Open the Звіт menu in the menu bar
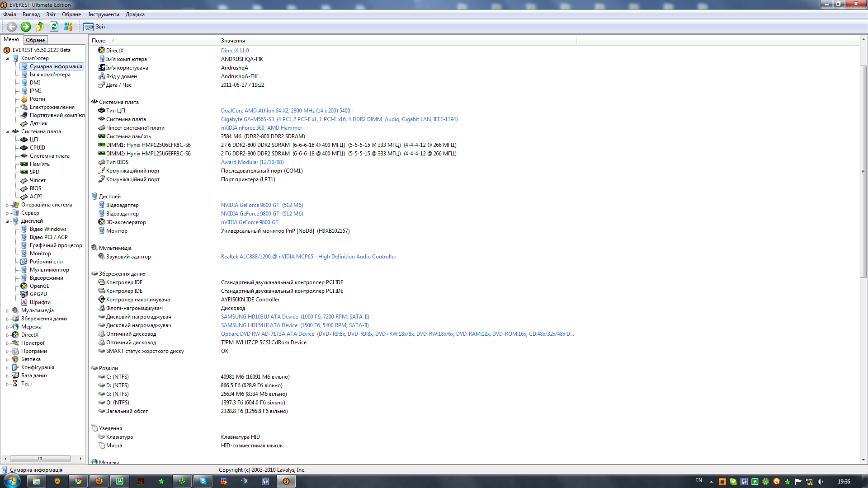This screenshot has width=868, height=488. [x=51, y=14]
